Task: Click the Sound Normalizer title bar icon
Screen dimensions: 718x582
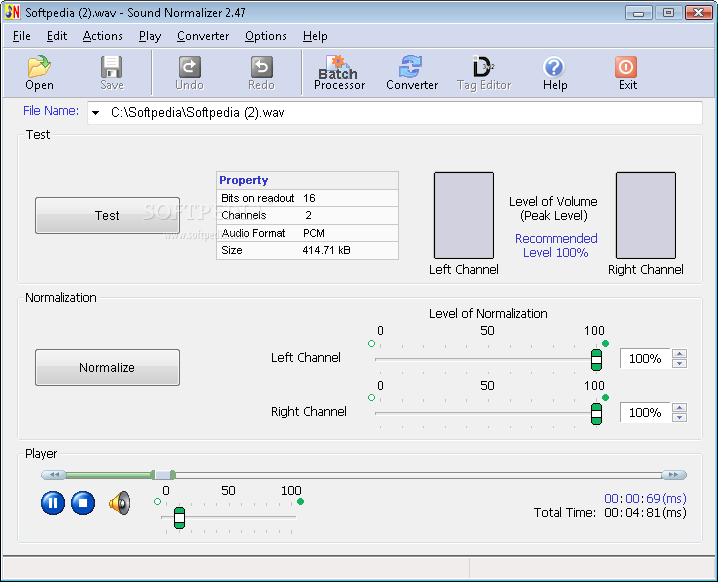Action: pyautogui.click(x=12, y=12)
